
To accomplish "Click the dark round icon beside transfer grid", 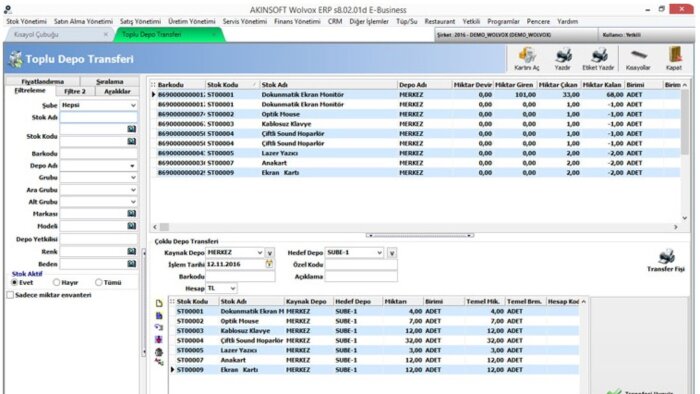I will 159,352.
